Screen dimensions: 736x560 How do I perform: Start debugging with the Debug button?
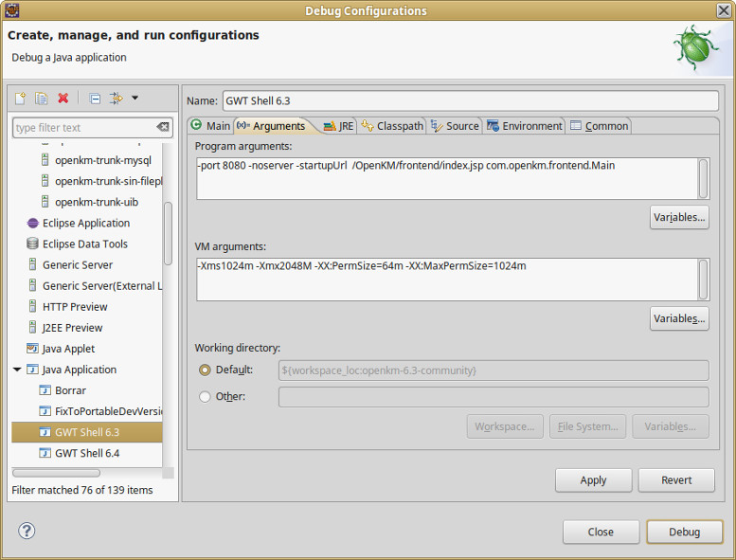point(684,532)
